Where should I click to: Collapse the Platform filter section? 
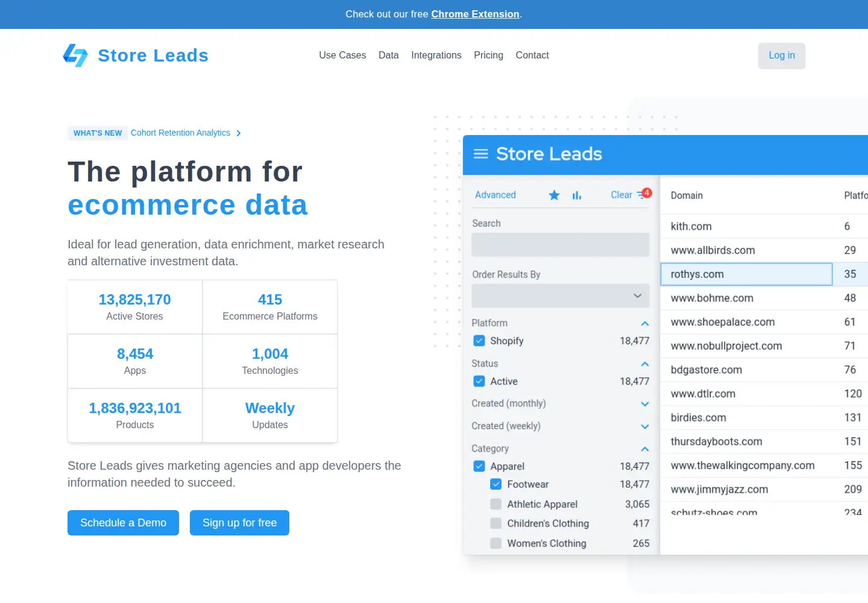point(645,323)
